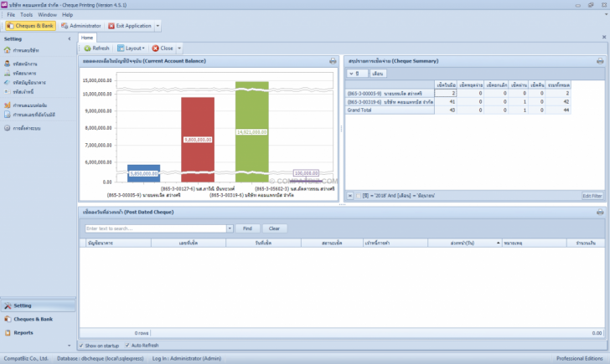
Task: Click the Grand Total row header
Action: (x=390, y=110)
